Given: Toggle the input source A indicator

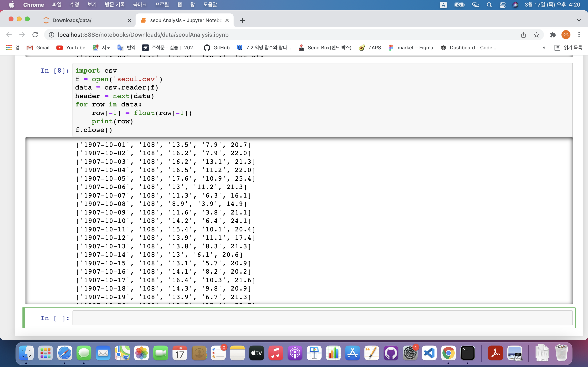Looking at the screenshot, I should (443, 5).
